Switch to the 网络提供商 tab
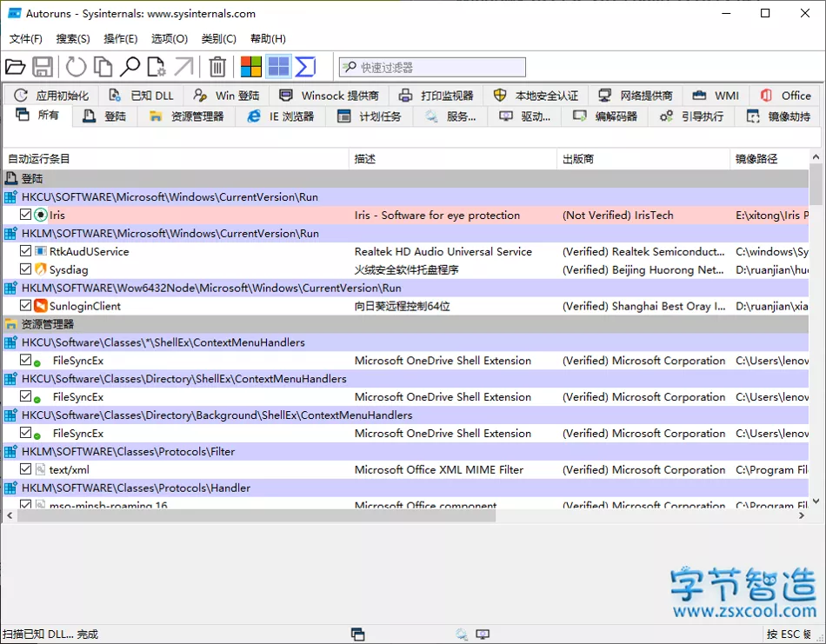Image resolution: width=826 pixels, height=644 pixels. [636, 96]
